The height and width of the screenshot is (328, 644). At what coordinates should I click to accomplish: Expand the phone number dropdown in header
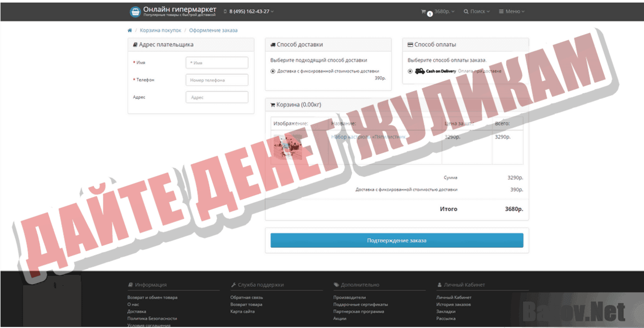pos(249,11)
